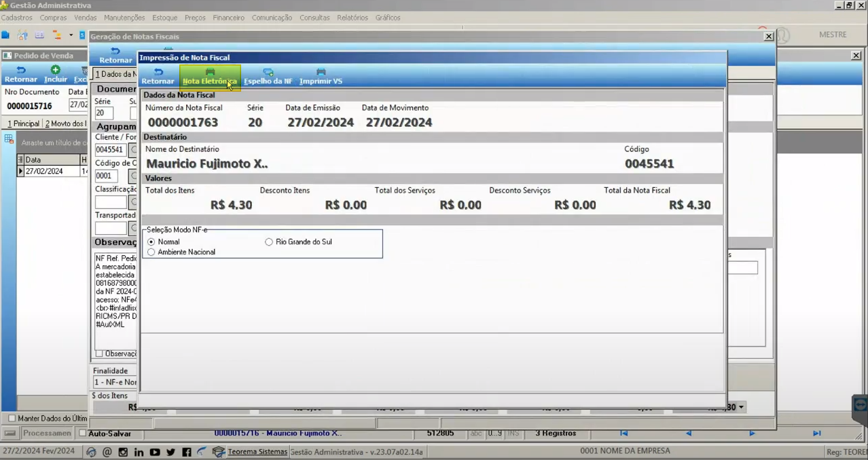Open the LinkedIn icon in status bar
868x460 pixels.
[x=139, y=452]
